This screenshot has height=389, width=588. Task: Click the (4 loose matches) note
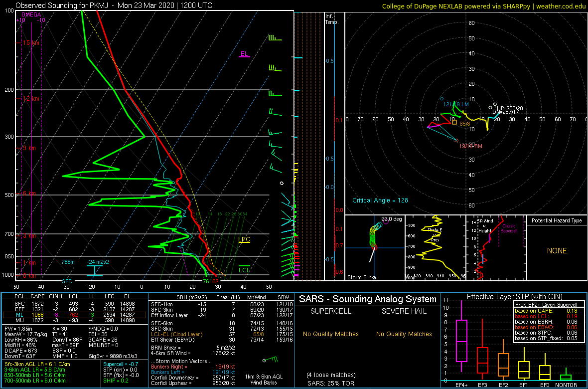click(331, 375)
